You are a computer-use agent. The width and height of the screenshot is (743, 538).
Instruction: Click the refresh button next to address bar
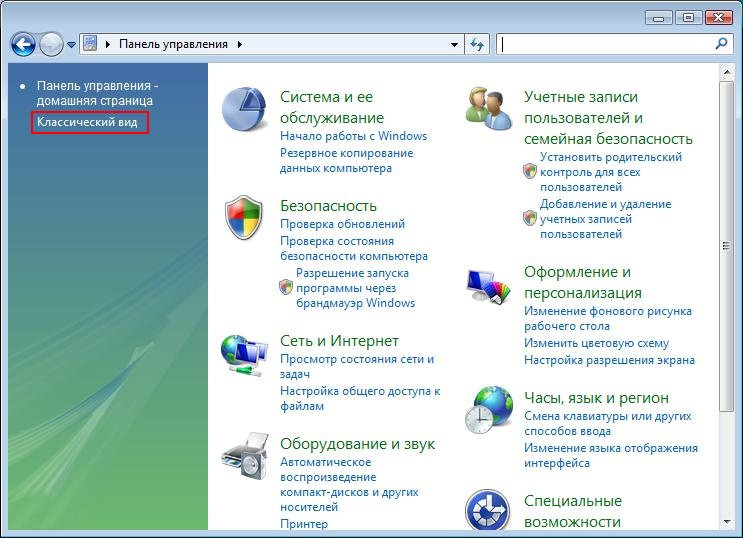coord(477,44)
